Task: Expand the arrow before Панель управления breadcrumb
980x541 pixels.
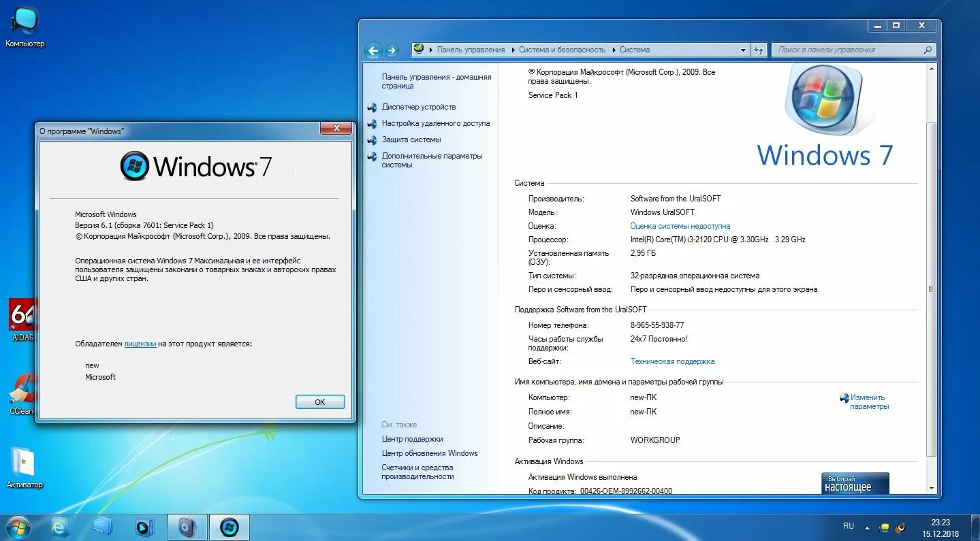Action: tap(430, 50)
